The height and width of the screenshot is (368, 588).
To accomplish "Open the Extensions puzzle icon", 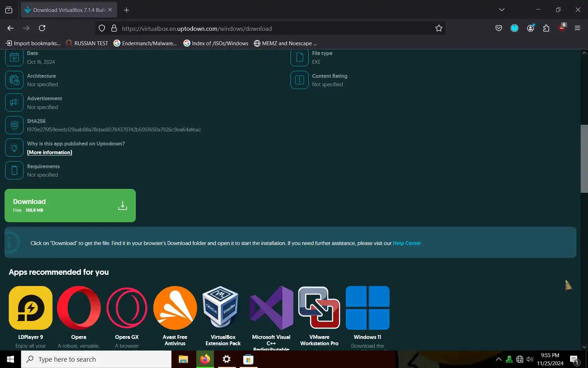I will [546, 28].
